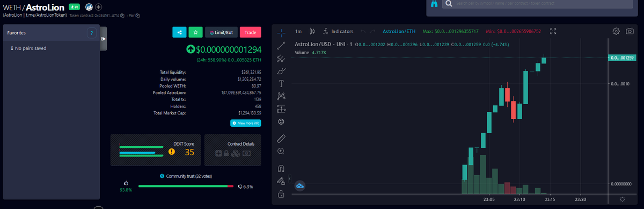Select the ruler measure tool

click(281, 139)
